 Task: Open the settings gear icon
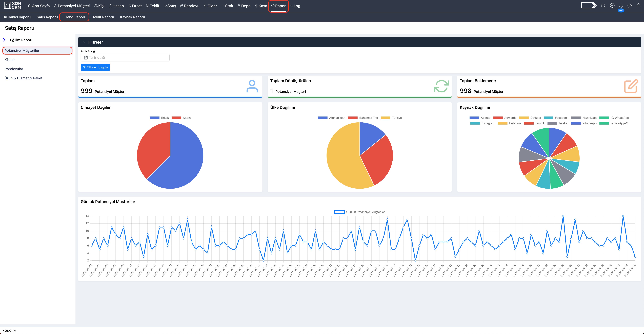pos(630,6)
